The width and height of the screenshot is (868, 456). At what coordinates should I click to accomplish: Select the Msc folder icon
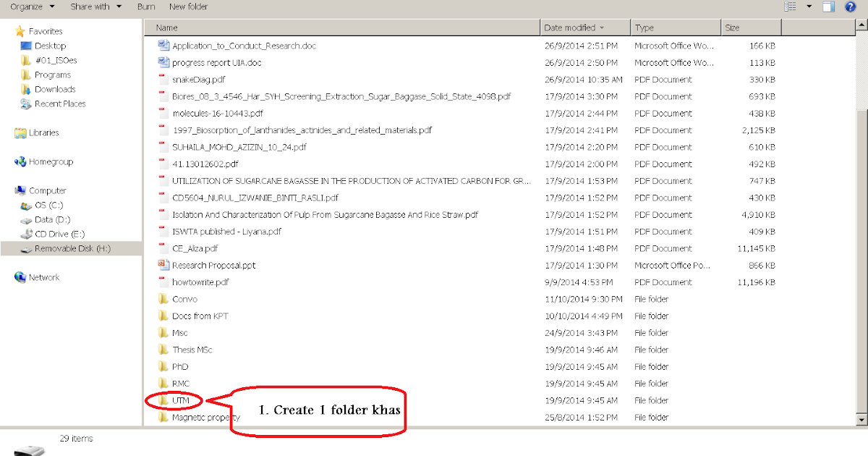pos(163,333)
